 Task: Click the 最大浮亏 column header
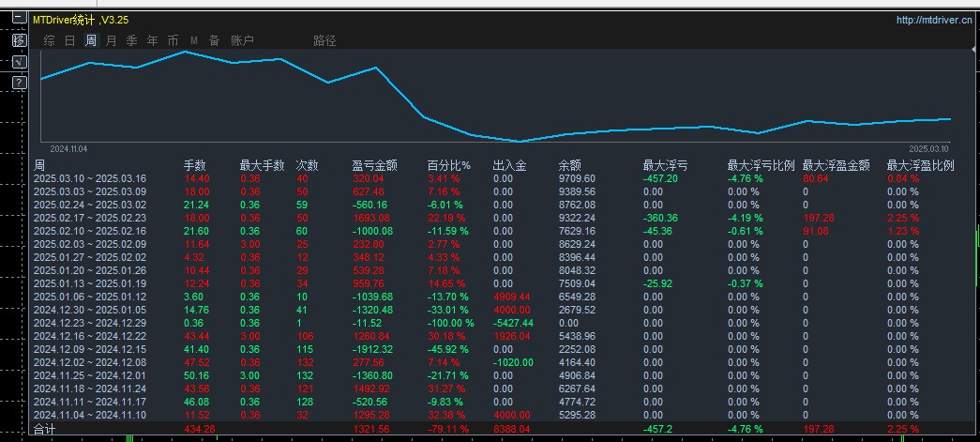click(666, 166)
